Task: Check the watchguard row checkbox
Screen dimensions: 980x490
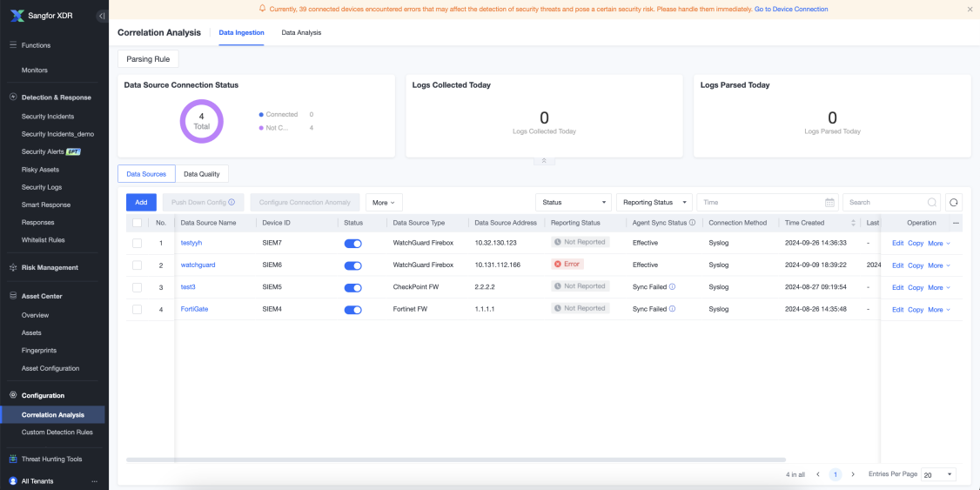Action: [137, 265]
